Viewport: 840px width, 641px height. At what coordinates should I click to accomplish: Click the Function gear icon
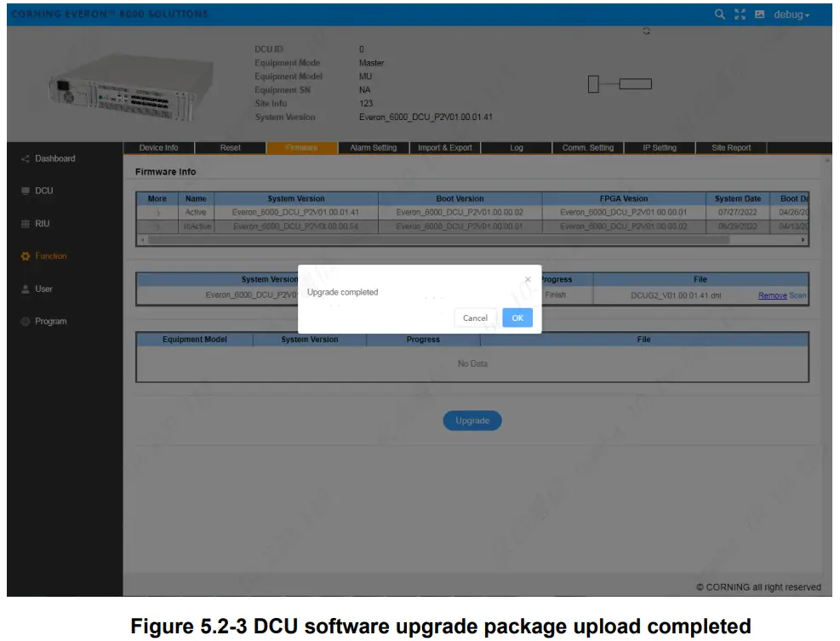pyautogui.click(x=26, y=256)
